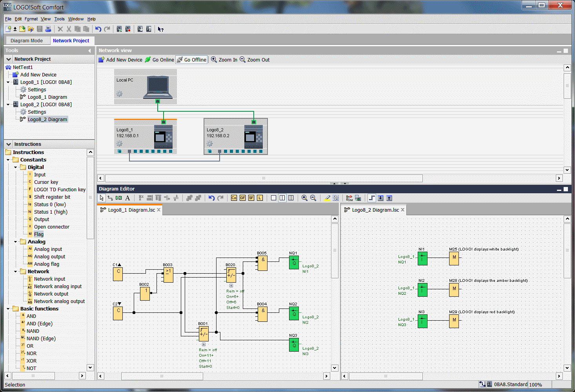Collapse the Network folder in instructions
This screenshot has height=392, width=575.
pos(16,272)
